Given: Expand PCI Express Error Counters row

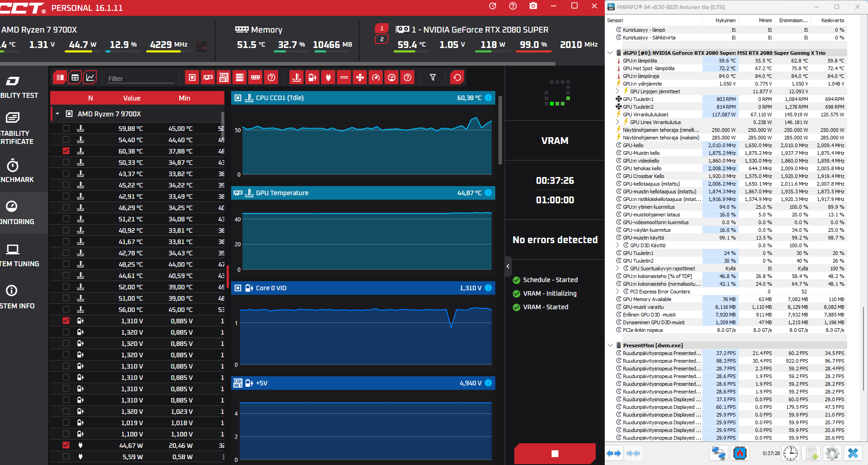Looking at the screenshot, I should (618, 292).
